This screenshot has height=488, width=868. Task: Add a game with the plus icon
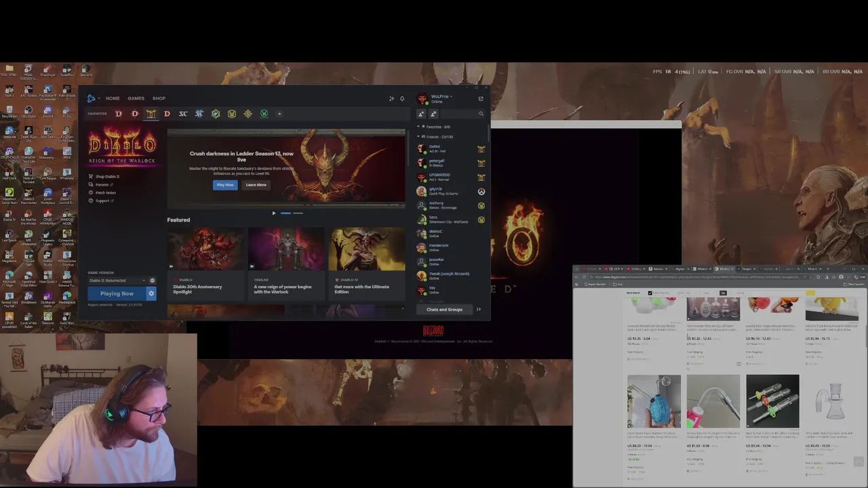click(279, 114)
